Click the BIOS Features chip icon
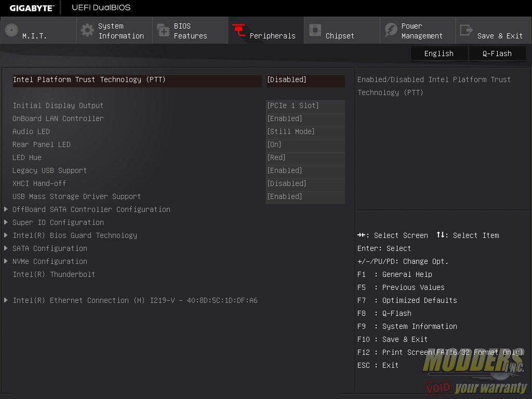This screenshot has width=532, height=399. point(163,30)
